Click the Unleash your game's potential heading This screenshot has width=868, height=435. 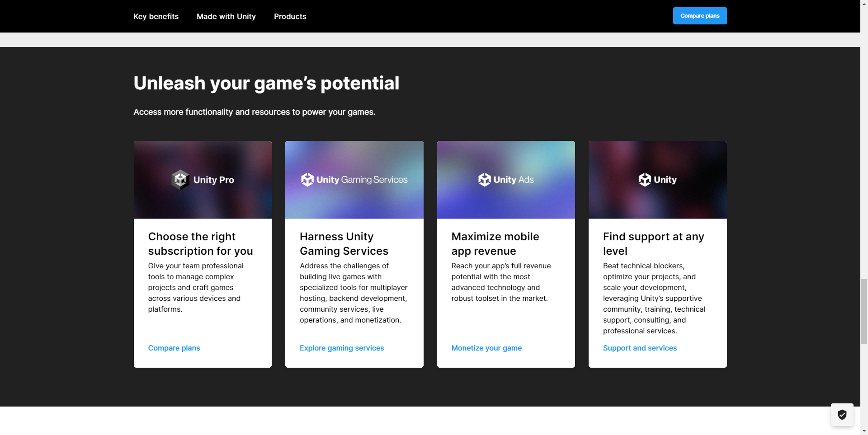point(266,83)
